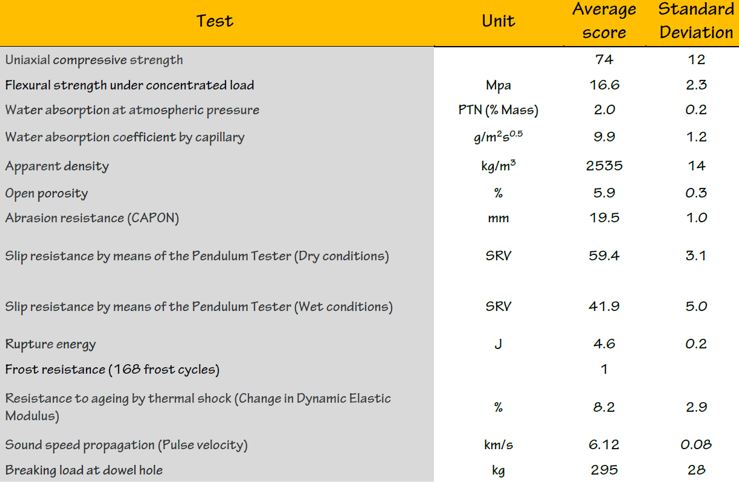Select the Standard Deviation header

pyautogui.click(x=696, y=21)
